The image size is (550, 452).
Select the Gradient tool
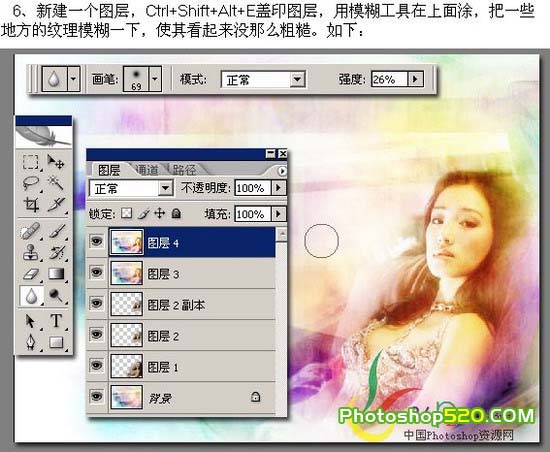56,274
